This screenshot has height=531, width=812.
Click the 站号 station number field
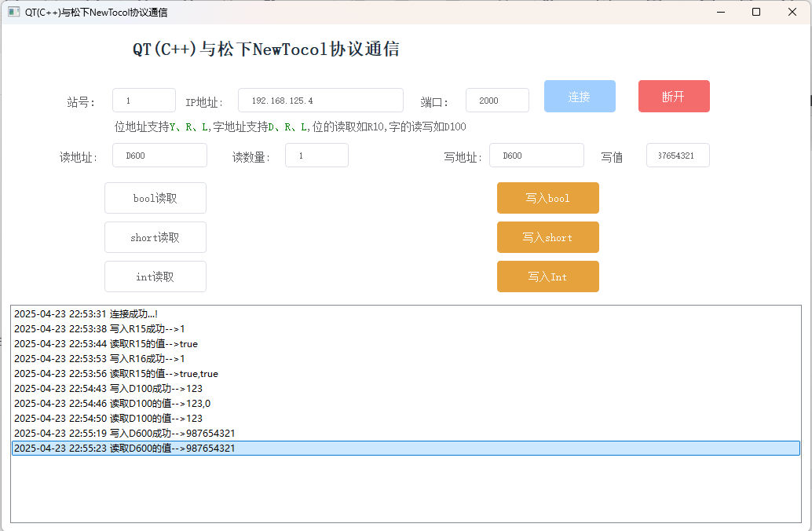[x=144, y=100]
